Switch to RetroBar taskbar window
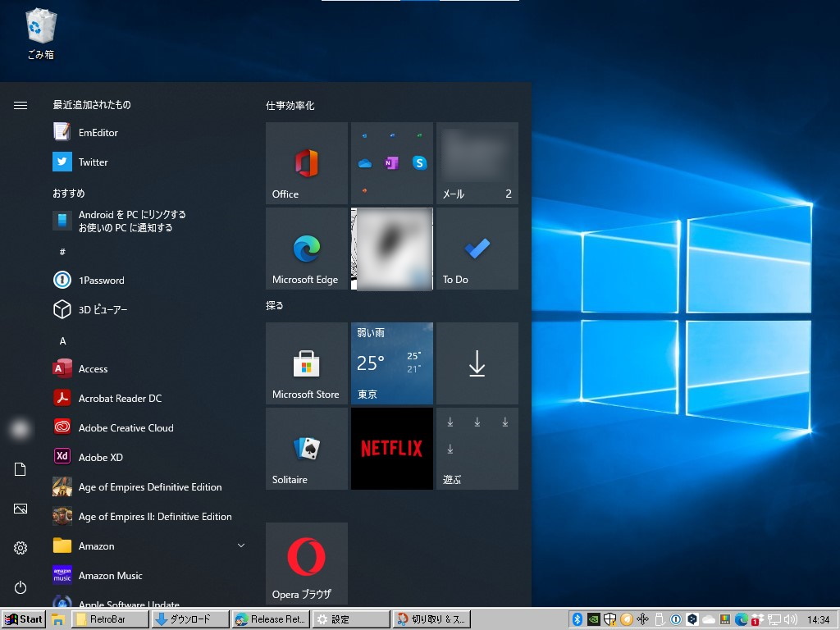Viewport: 840px width, 630px height. [x=111, y=619]
